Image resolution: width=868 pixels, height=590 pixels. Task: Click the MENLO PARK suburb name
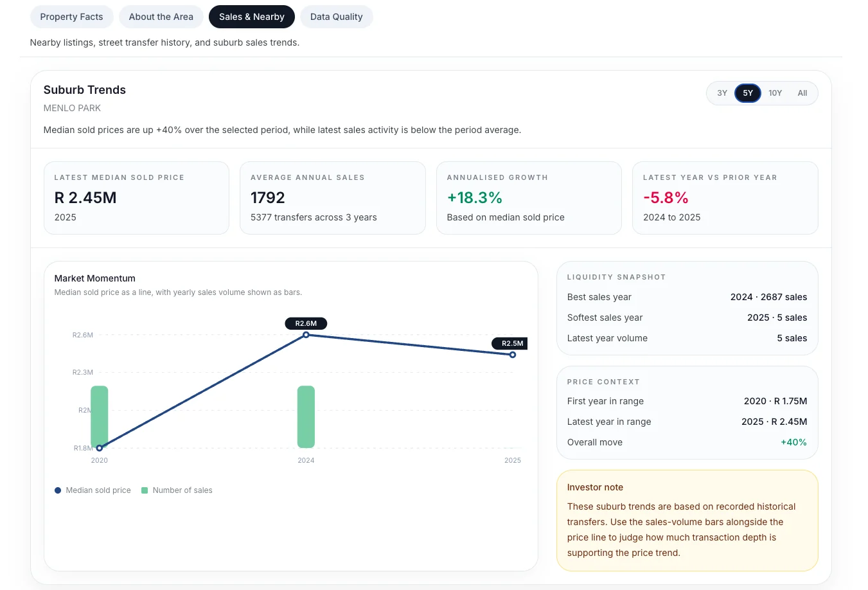(72, 108)
